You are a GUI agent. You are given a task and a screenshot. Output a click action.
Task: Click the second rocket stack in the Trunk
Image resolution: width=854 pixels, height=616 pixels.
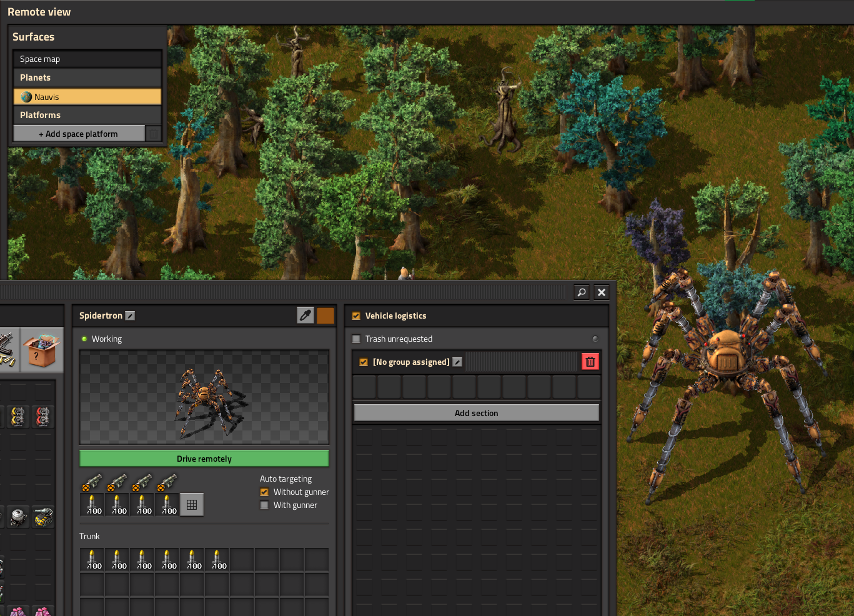[x=117, y=560]
